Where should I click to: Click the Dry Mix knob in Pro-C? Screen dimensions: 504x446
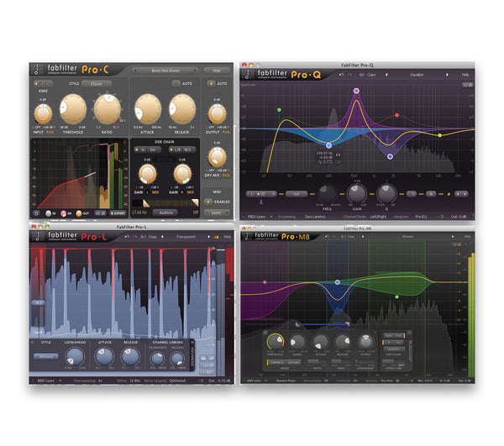pyautogui.click(x=217, y=156)
